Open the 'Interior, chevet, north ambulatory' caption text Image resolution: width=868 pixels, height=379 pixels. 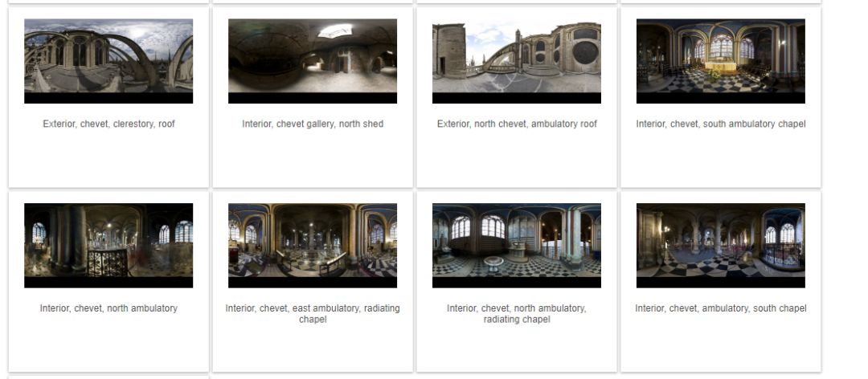[108, 308]
